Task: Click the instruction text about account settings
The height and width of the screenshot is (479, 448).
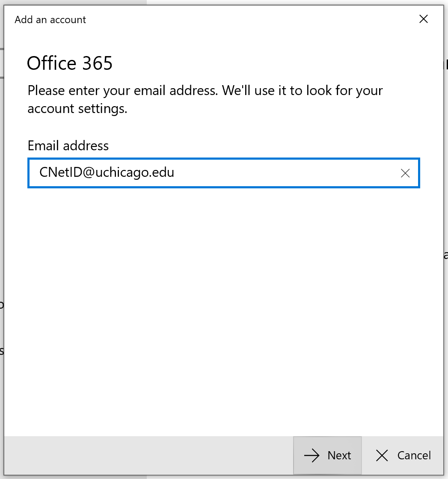Action: [77, 109]
